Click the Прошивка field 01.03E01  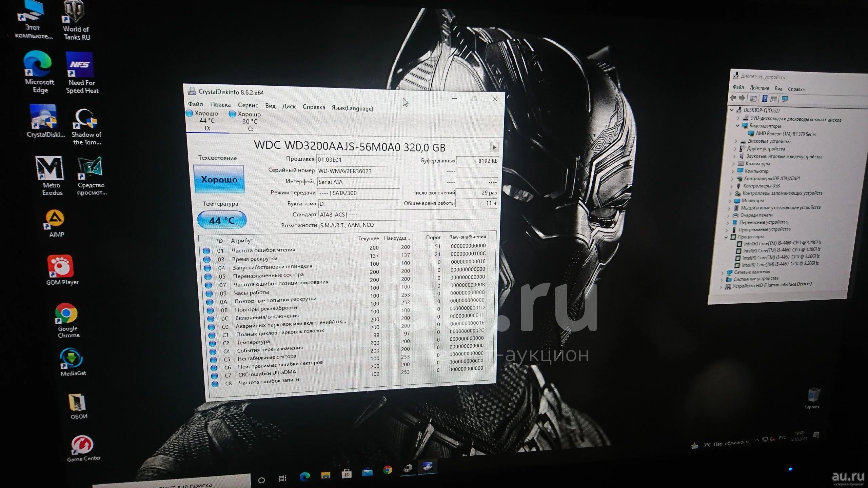coord(357,160)
